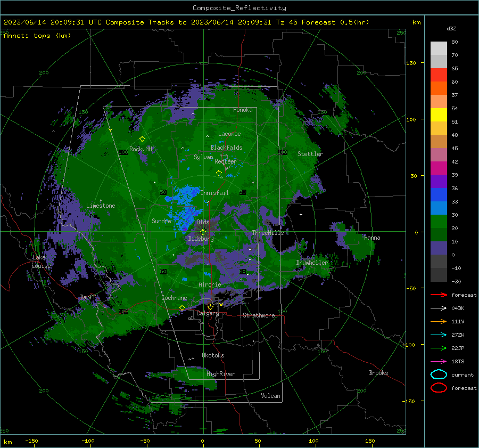Click the ThreeHills city label

[268, 233]
